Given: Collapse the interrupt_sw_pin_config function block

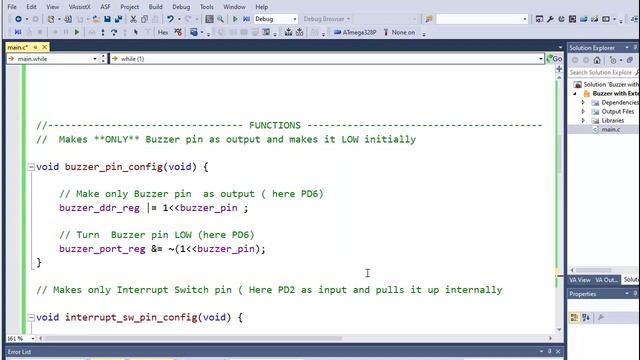Looking at the screenshot, I should [x=31, y=317].
